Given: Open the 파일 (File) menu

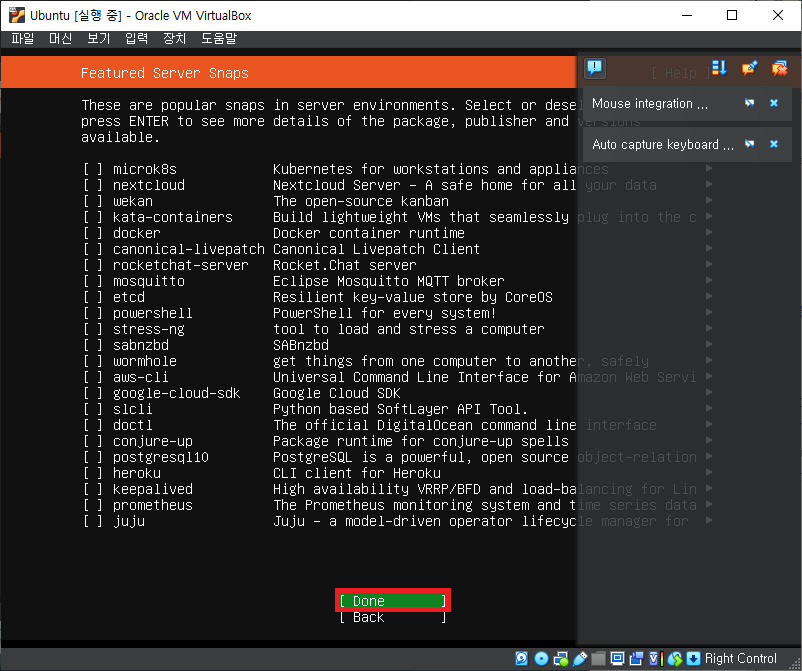Looking at the screenshot, I should click(x=23, y=38).
